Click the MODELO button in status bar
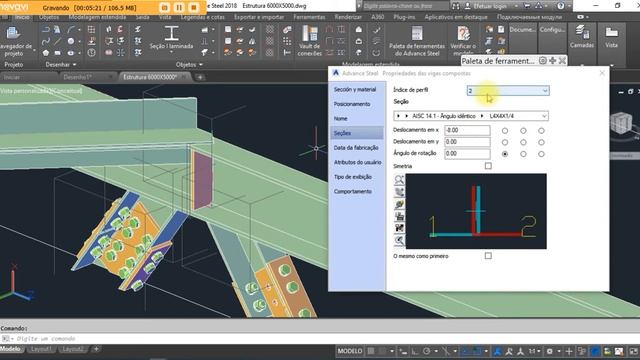640x360 pixels. tap(349, 351)
